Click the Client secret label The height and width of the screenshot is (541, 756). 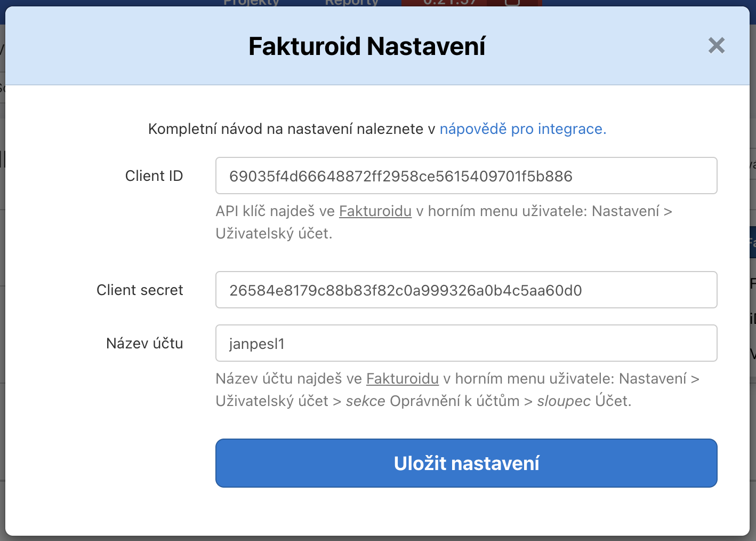[x=140, y=290]
